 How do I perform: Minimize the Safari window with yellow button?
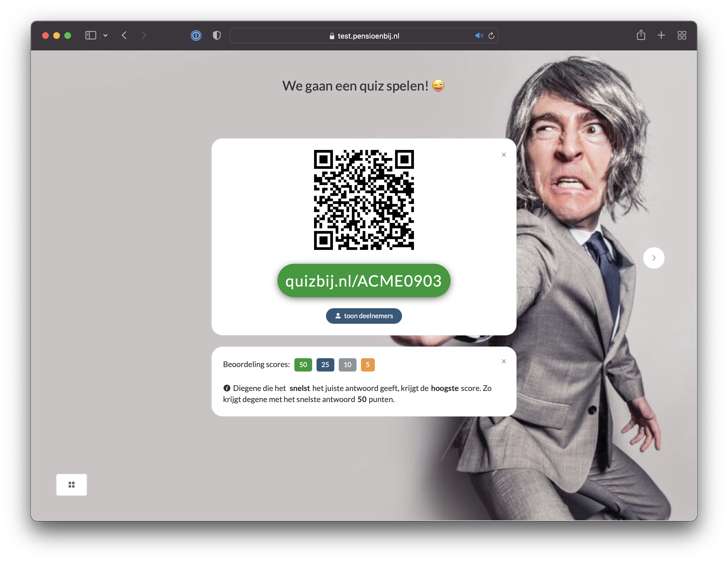tap(57, 35)
